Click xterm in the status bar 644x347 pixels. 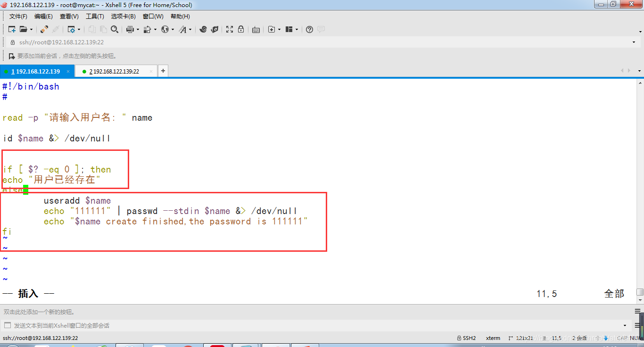coord(493,338)
